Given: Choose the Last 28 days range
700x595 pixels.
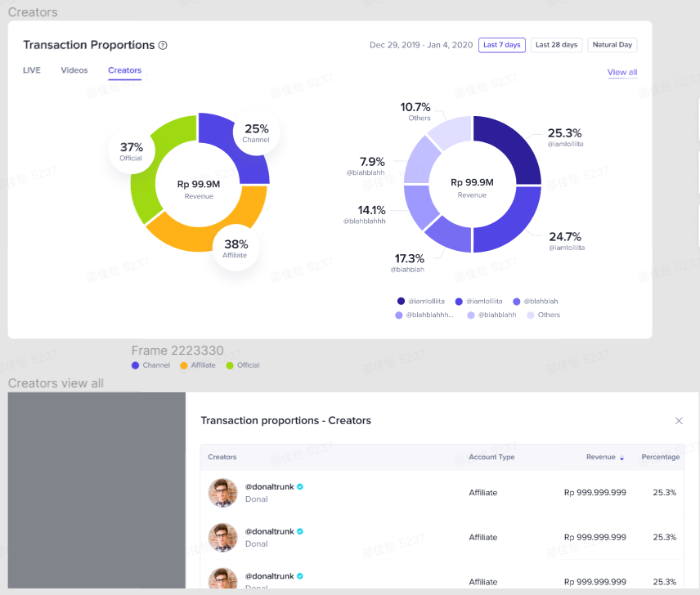Looking at the screenshot, I should (556, 45).
